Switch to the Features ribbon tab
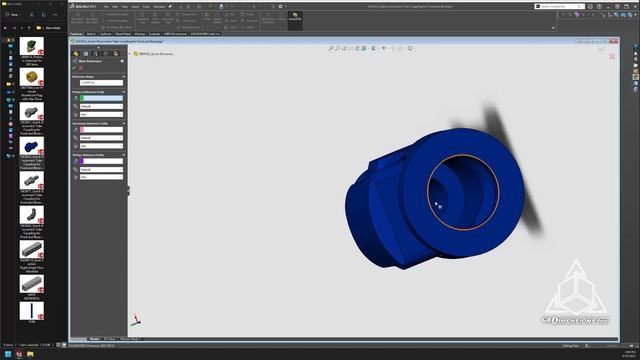 pyautogui.click(x=76, y=34)
